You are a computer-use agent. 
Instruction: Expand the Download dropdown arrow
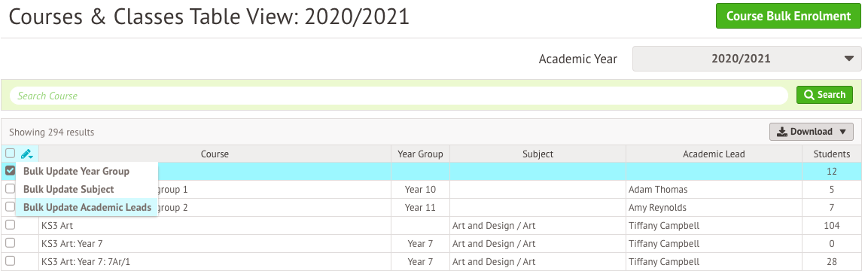[x=842, y=132]
